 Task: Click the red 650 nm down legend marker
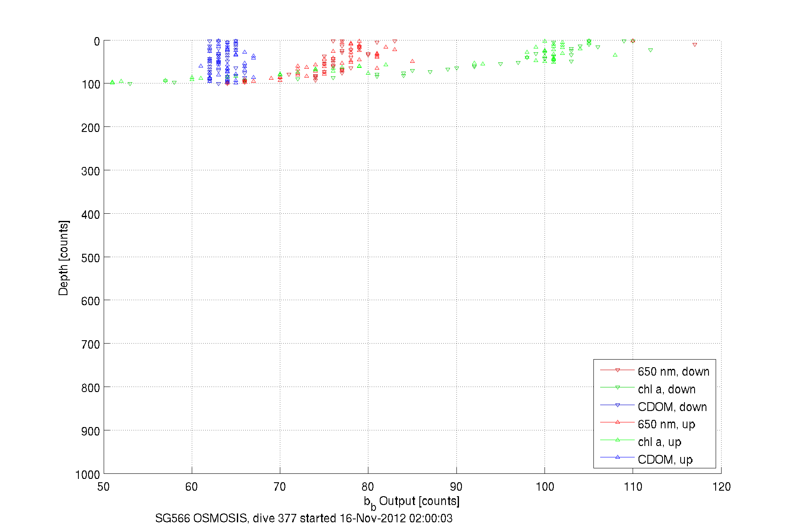[x=617, y=370]
